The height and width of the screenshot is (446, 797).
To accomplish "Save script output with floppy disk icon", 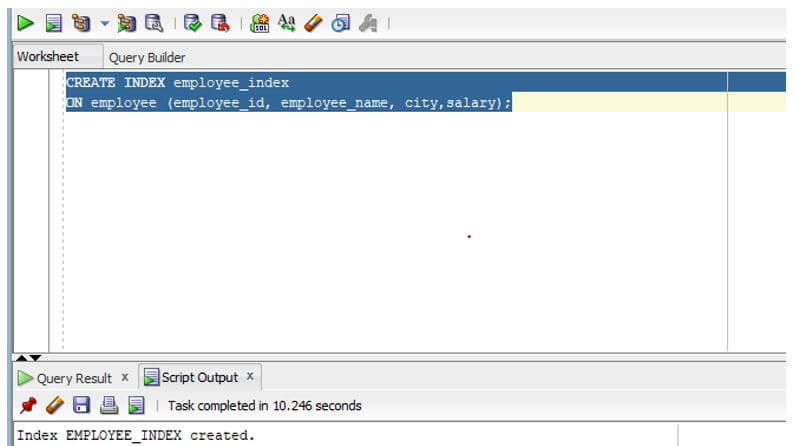I will [82, 405].
